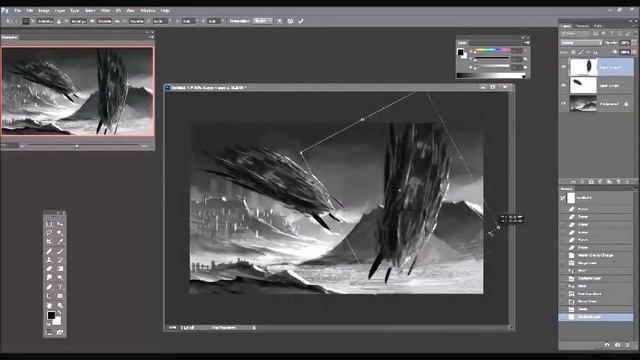Select the Move tool in toolbox
640x360 pixels.
point(60,224)
